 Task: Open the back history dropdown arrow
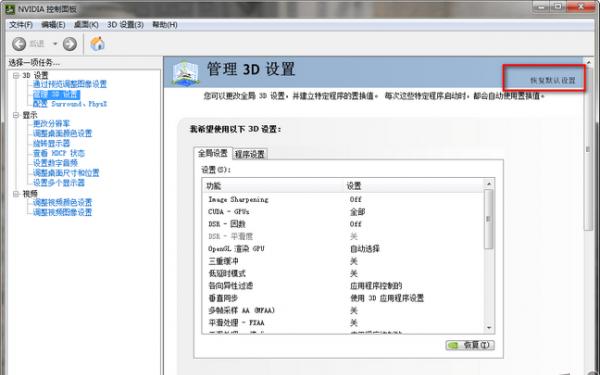[x=55, y=44]
